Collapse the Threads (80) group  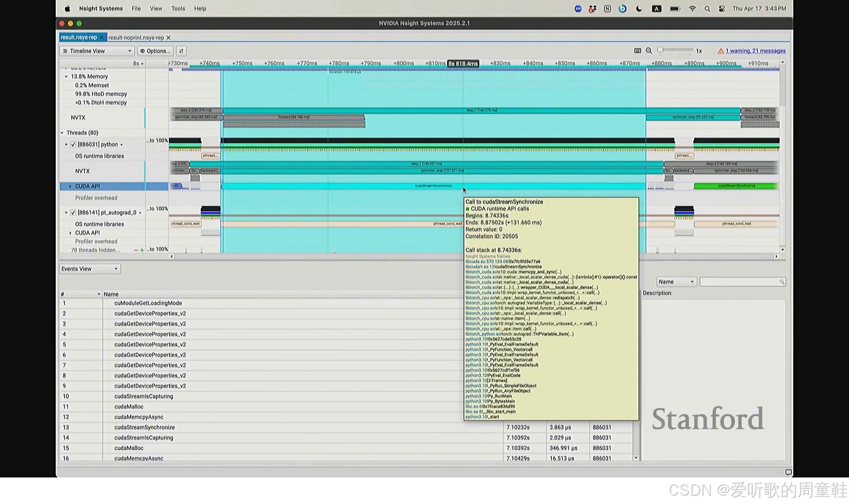click(x=62, y=133)
